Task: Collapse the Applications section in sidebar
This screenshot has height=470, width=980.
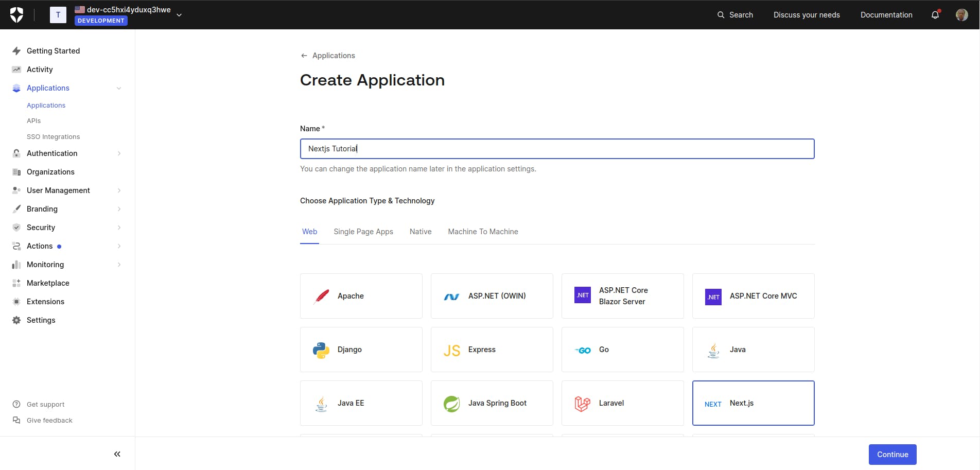Action: pos(119,88)
